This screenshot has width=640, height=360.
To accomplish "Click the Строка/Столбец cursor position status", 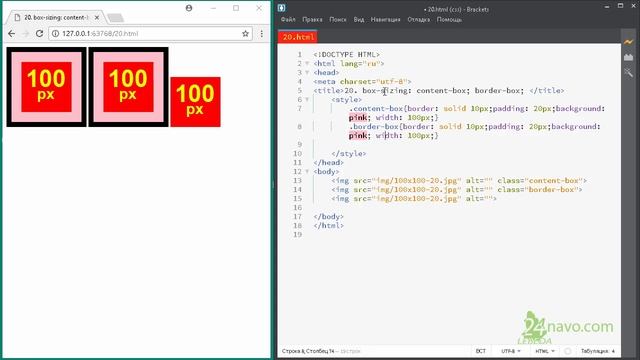I will (308, 351).
